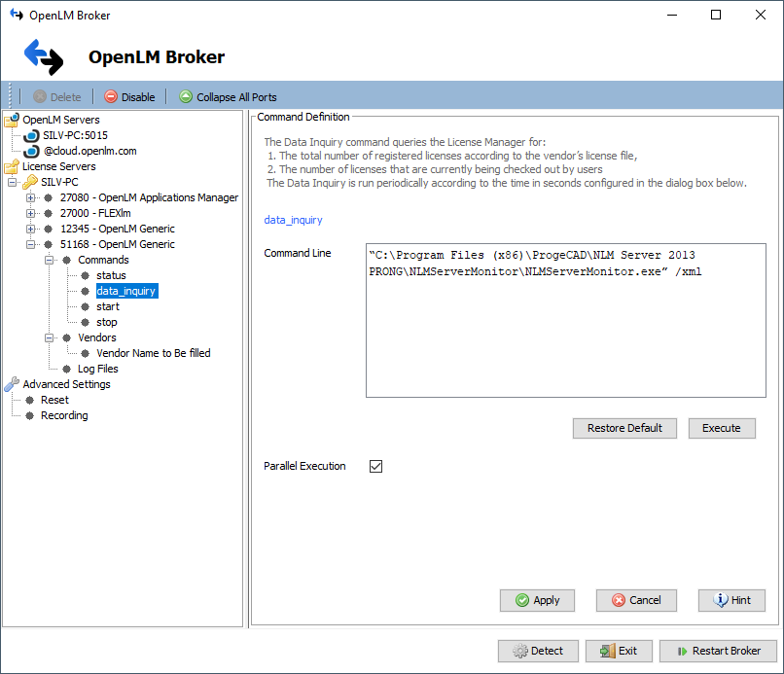This screenshot has height=674, width=784.
Task: Toggle the Parallel Execution checkbox
Action: (375, 466)
